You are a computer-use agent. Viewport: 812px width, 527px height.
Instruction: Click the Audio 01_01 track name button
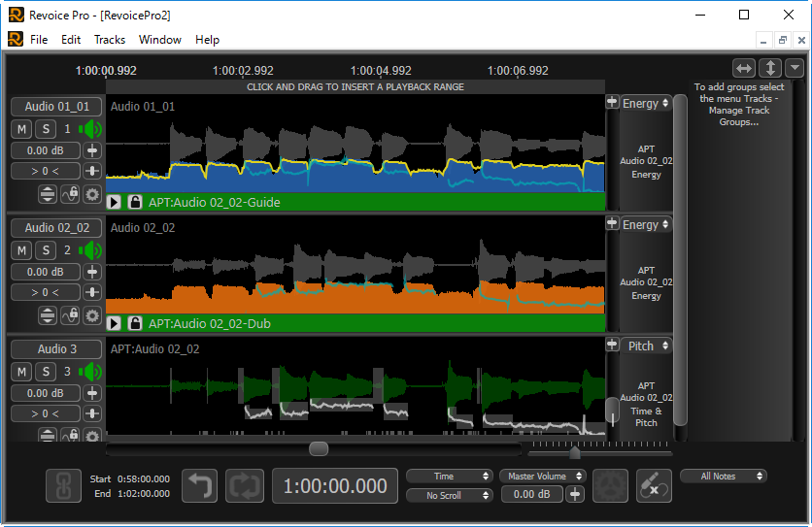(57, 107)
